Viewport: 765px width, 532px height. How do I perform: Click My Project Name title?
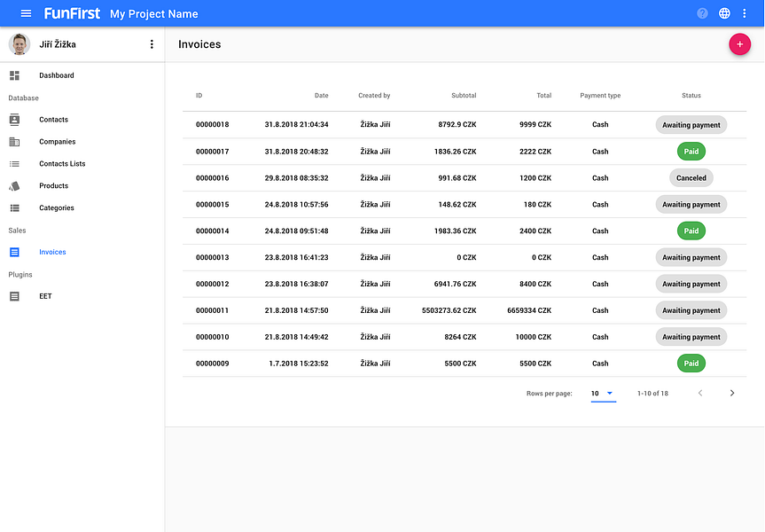(153, 14)
